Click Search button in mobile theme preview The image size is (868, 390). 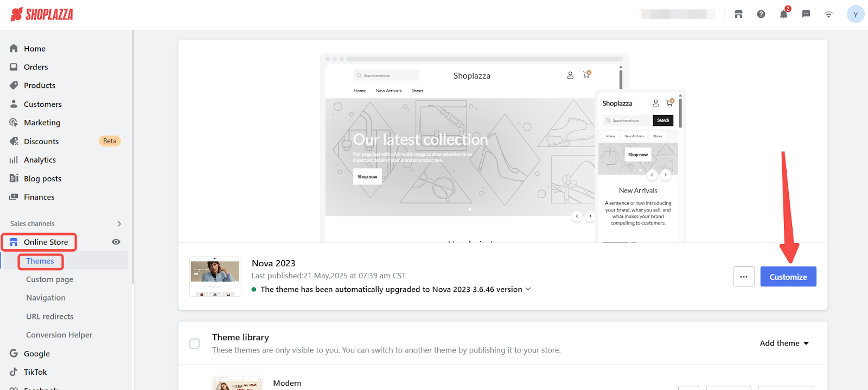[663, 120]
